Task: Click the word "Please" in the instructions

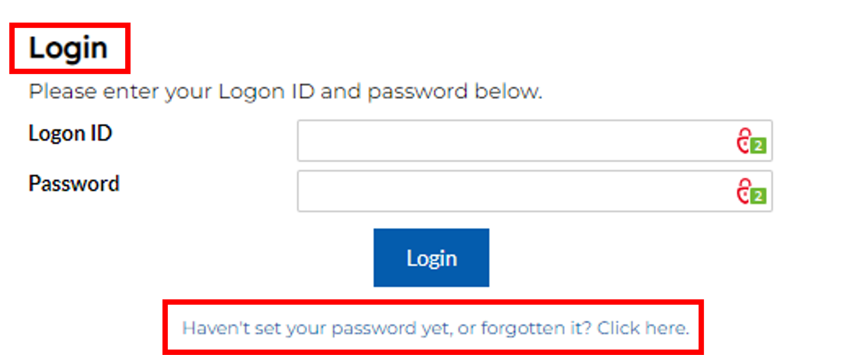Action: [63, 91]
